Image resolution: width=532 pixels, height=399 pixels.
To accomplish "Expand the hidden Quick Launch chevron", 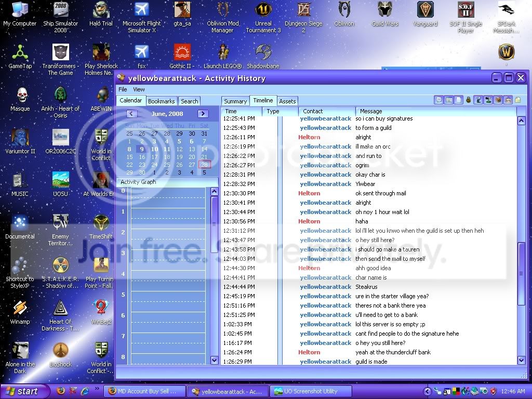I will click(x=97, y=389).
